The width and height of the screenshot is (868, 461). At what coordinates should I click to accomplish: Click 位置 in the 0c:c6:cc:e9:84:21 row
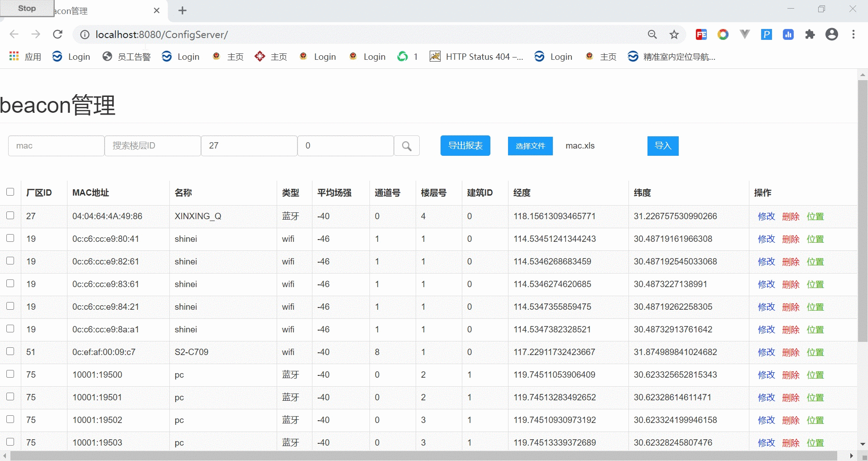(x=815, y=307)
